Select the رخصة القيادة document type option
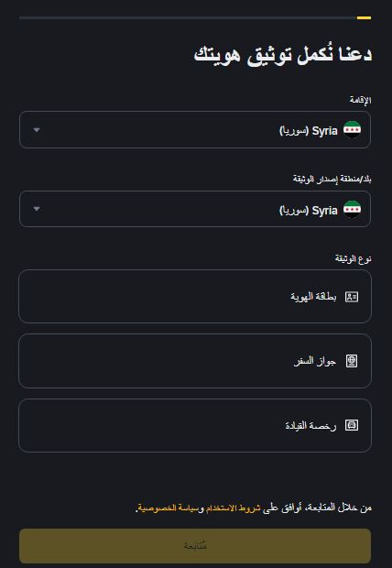This screenshot has height=568, width=392. [195, 425]
